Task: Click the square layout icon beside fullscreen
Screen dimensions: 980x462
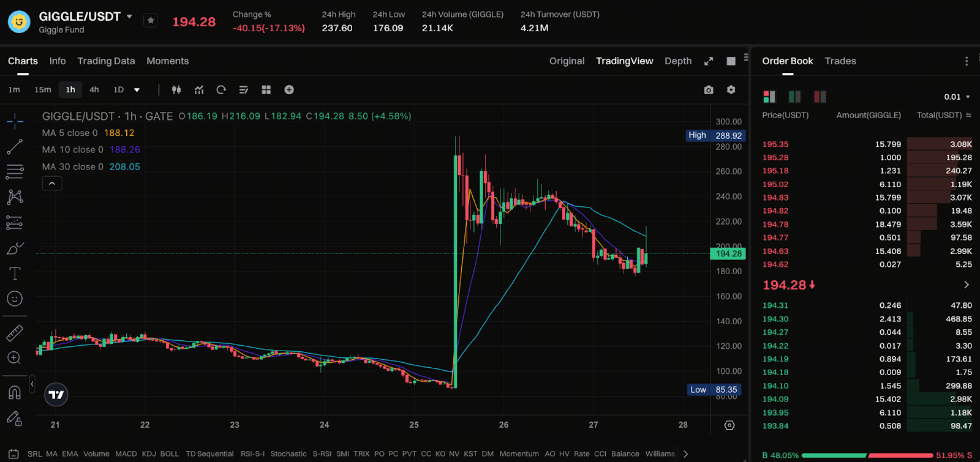Action: point(731,61)
